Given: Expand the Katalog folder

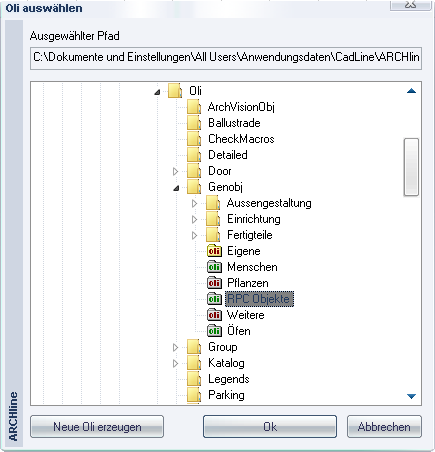Looking at the screenshot, I should tap(175, 363).
